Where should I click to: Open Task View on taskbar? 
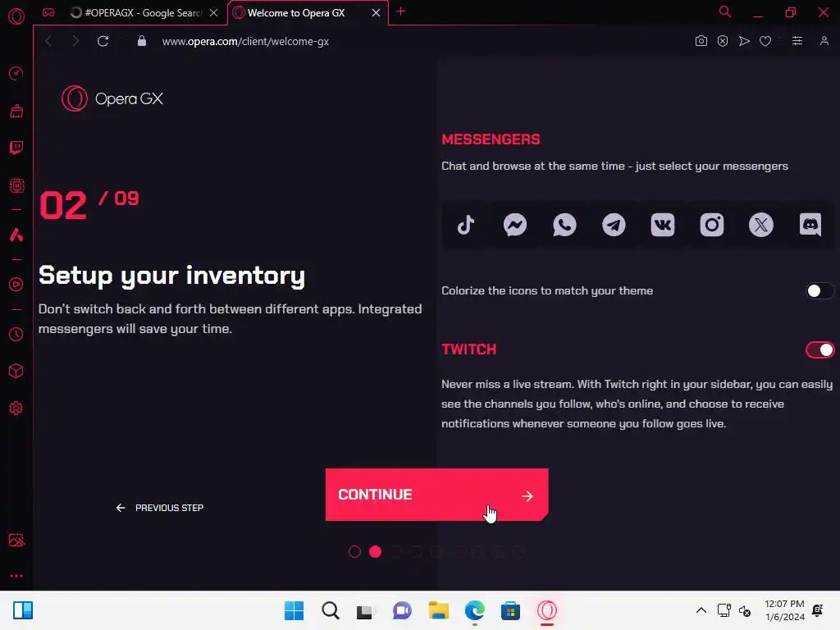366,610
